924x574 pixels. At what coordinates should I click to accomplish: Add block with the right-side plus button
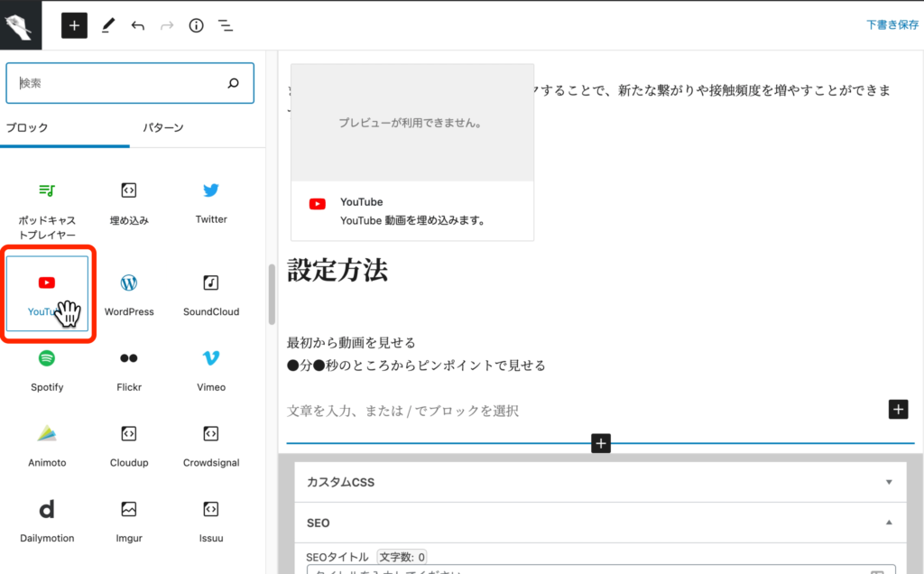click(898, 409)
